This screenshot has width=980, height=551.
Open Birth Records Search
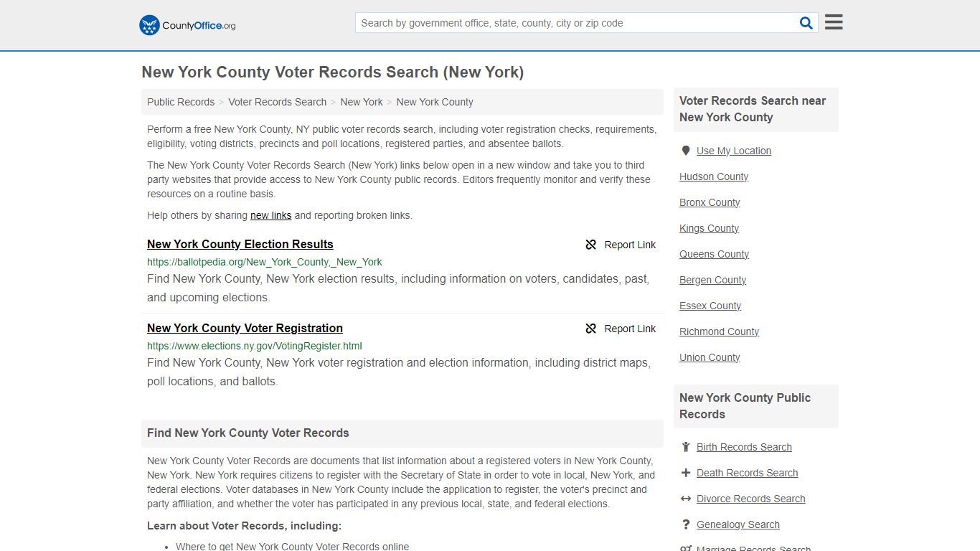[x=744, y=447]
